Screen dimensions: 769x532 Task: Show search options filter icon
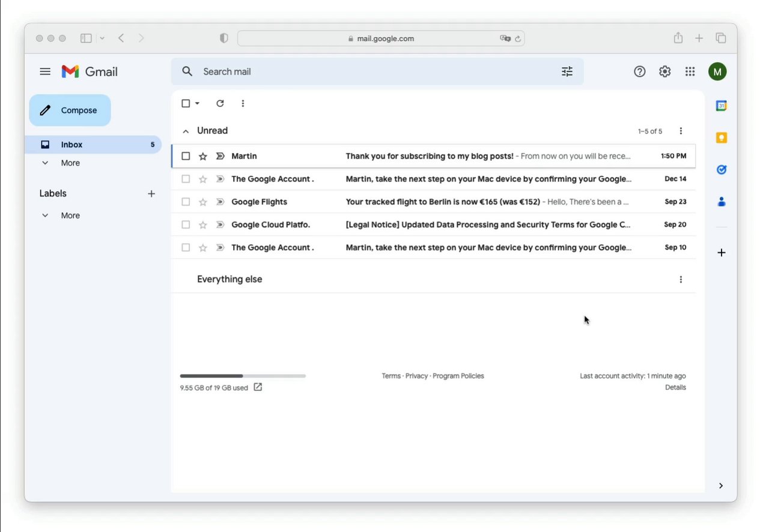pos(567,71)
